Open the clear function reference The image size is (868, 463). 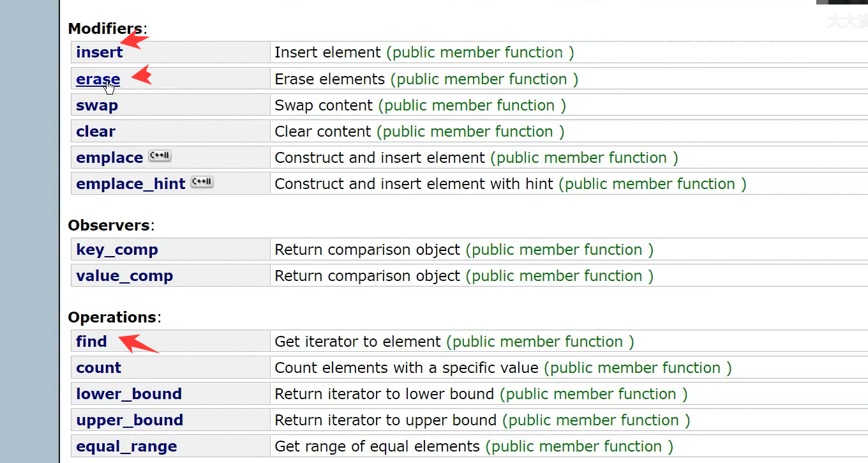96,132
